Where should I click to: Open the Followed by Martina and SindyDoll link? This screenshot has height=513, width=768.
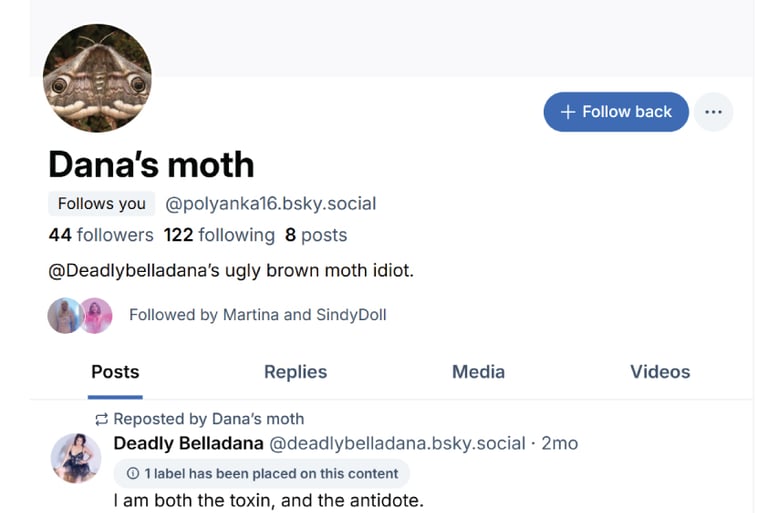257,315
